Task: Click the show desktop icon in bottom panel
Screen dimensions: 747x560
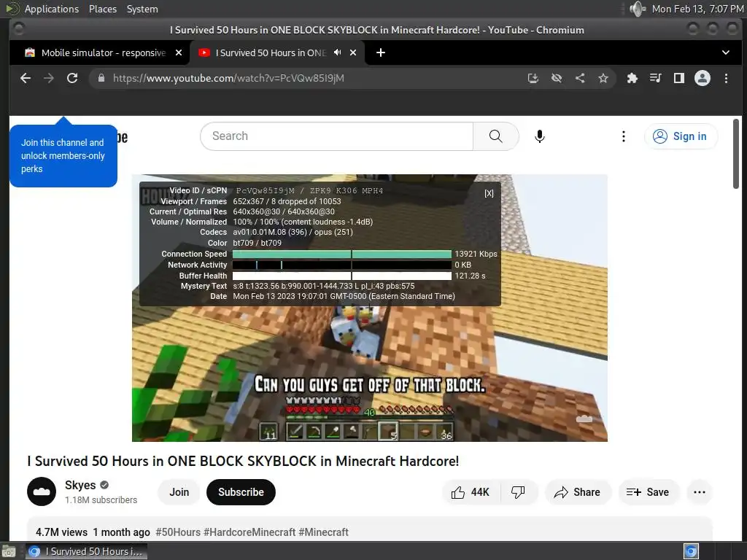Action: point(9,551)
